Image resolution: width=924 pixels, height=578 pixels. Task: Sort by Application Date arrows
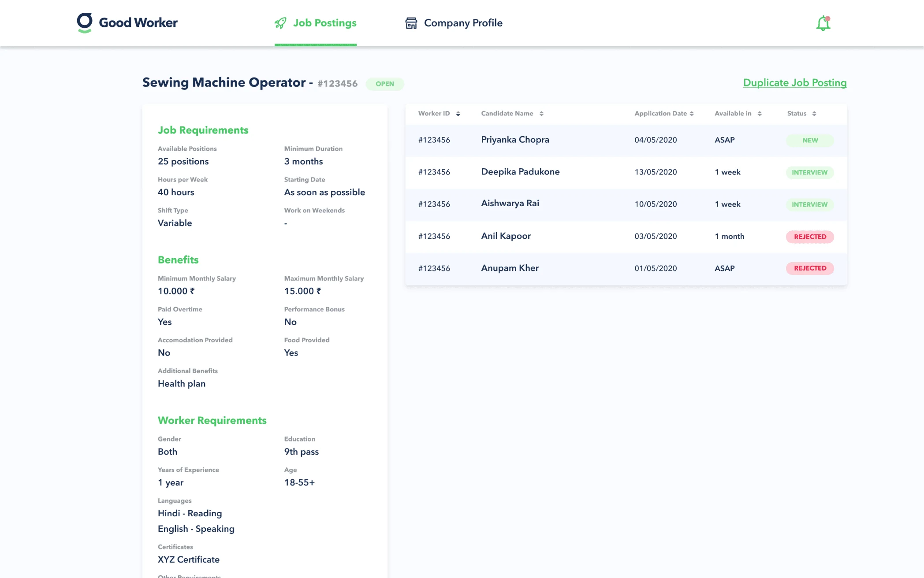(x=692, y=114)
